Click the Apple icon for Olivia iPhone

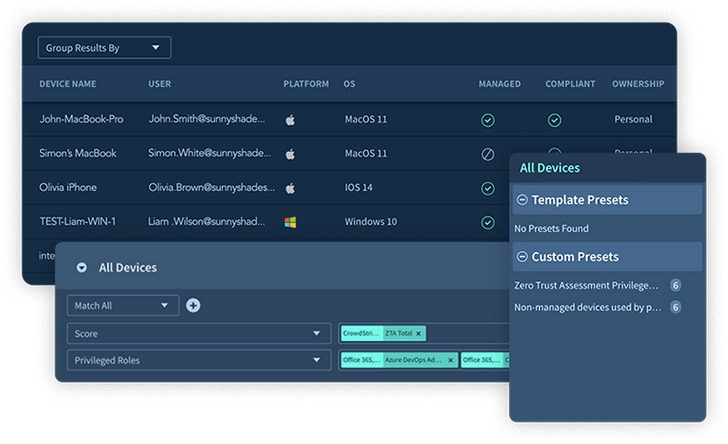coord(290,188)
